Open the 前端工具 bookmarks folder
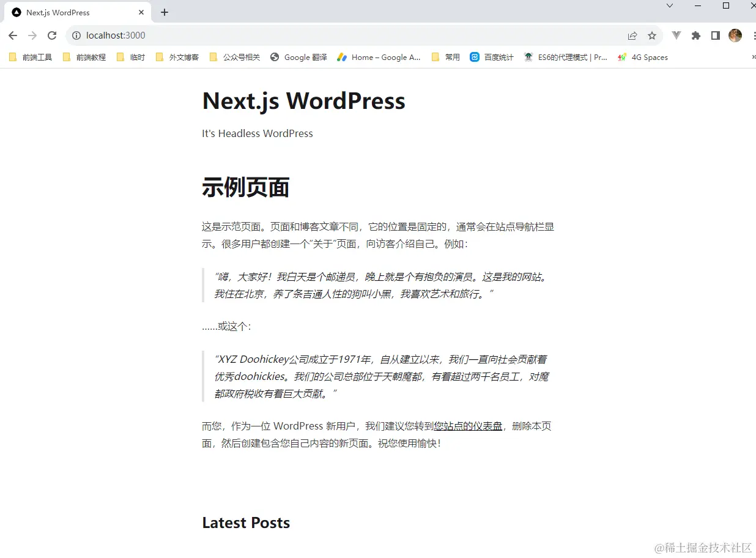Viewport: 756px width, 558px height. (x=30, y=57)
